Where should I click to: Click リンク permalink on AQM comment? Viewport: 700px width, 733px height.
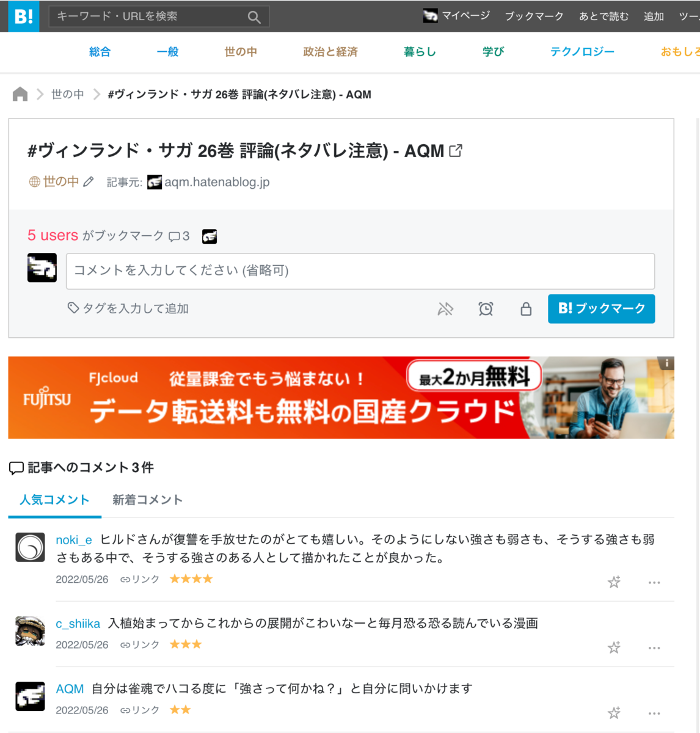[x=140, y=710]
